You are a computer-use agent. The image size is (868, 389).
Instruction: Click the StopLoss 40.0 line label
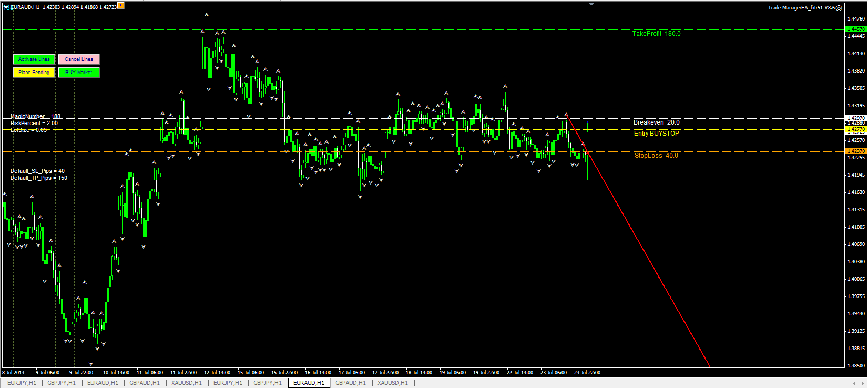click(x=656, y=156)
